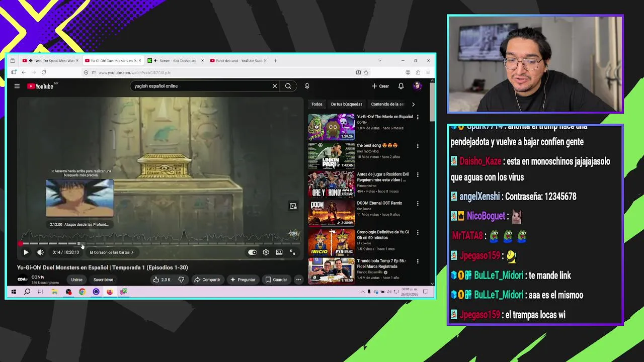The height and width of the screenshot is (362, 644).
Task: Open 'the best song' video thumbnail
Action: click(x=331, y=155)
